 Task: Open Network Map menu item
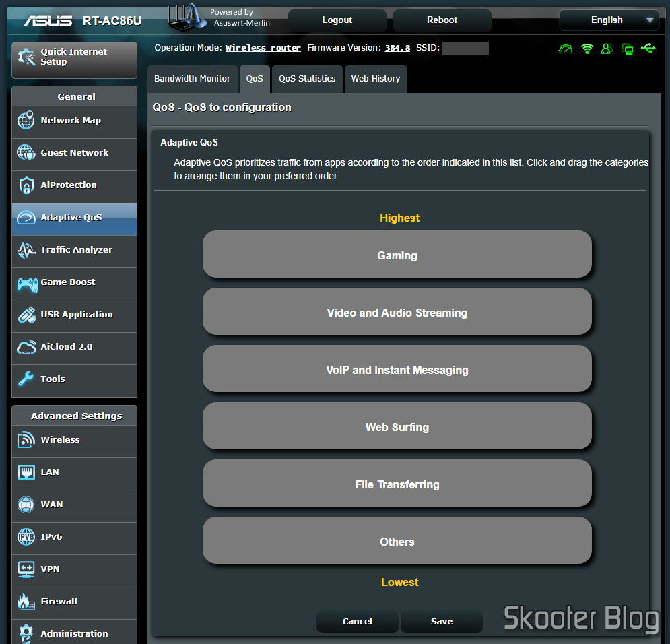coord(74,121)
